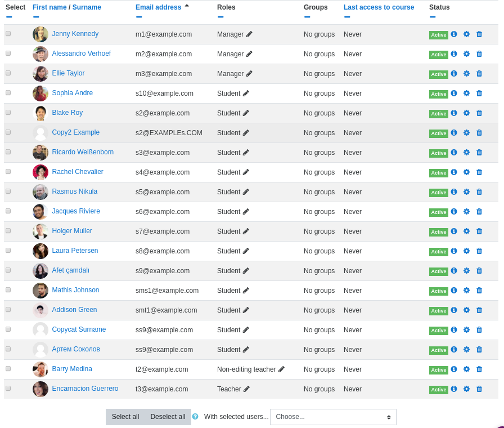This screenshot has height=428, width=504.
Task: Unenrol Afet çamdalı using trash icon
Action: click(479, 271)
